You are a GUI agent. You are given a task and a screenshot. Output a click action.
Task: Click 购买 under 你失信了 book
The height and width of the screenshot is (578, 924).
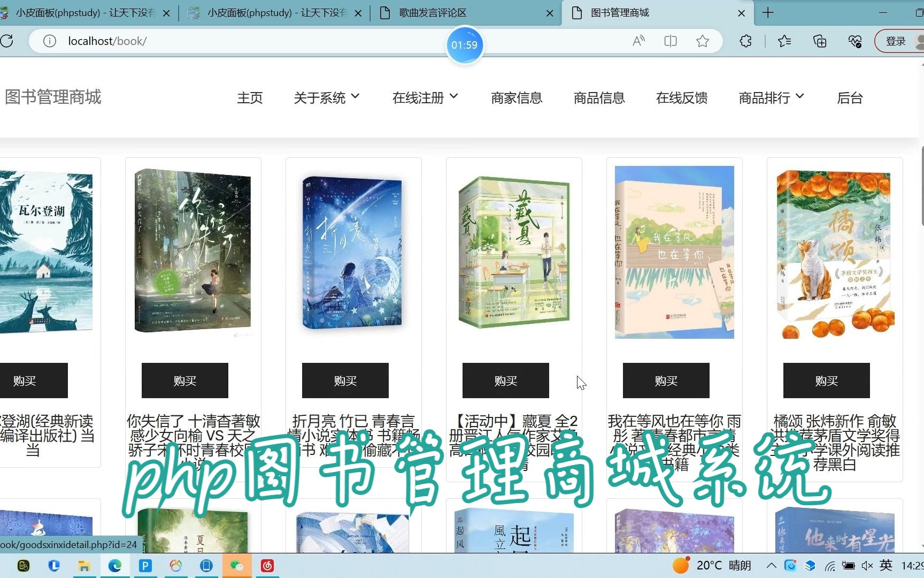tap(185, 381)
